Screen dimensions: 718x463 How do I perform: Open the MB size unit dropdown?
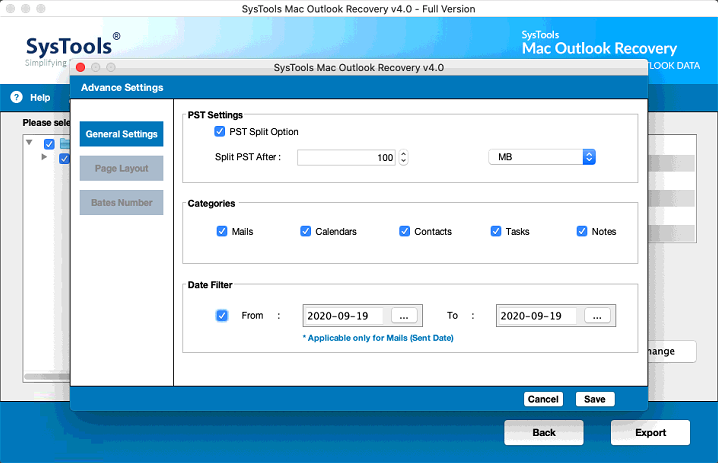click(x=542, y=157)
